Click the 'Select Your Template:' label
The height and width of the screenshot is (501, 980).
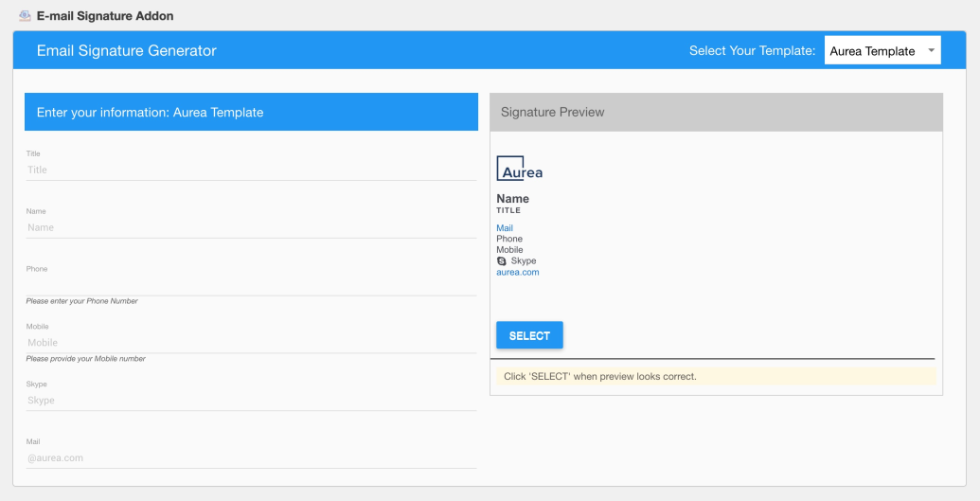[752, 50]
